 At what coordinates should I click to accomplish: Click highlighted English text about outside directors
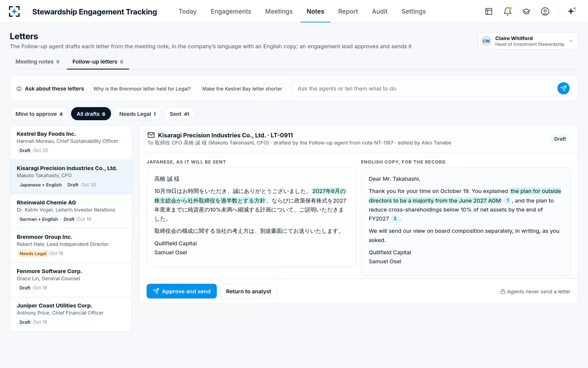[465, 196]
